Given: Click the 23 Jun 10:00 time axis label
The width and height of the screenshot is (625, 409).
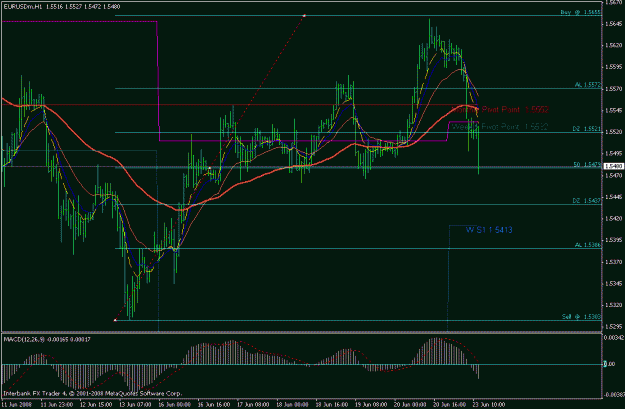Looking at the screenshot, I should pos(489,404).
